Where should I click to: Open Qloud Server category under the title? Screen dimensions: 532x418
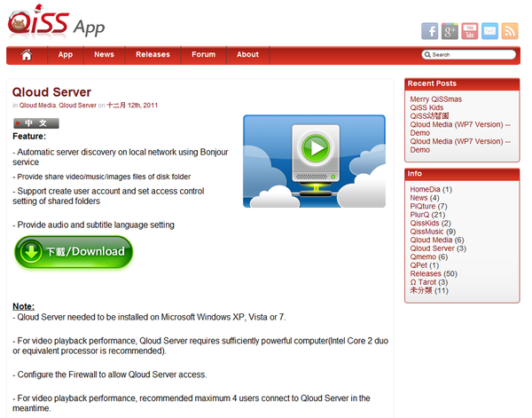point(77,106)
